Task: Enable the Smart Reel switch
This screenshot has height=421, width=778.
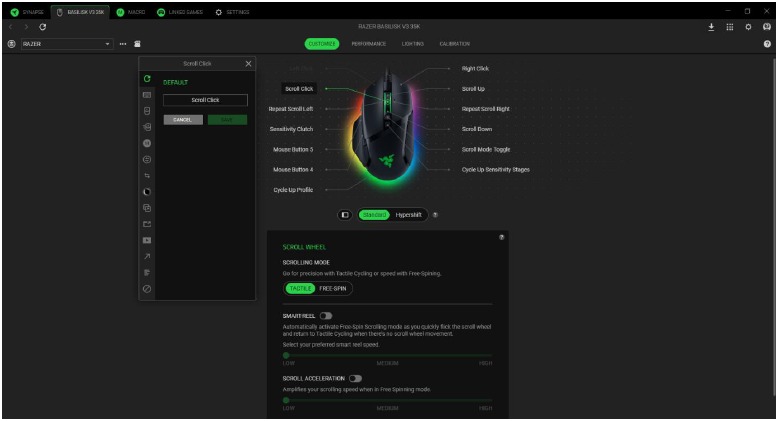Action: click(326, 316)
